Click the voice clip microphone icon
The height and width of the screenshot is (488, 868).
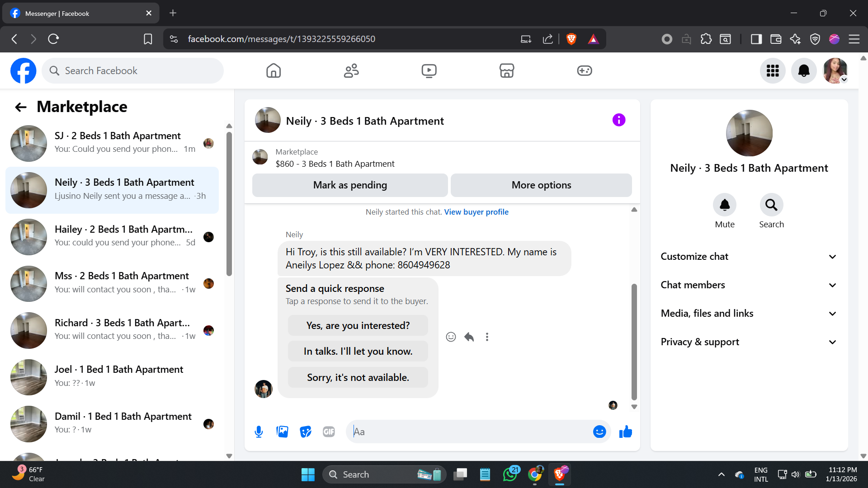pyautogui.click(x=259, y=432)
